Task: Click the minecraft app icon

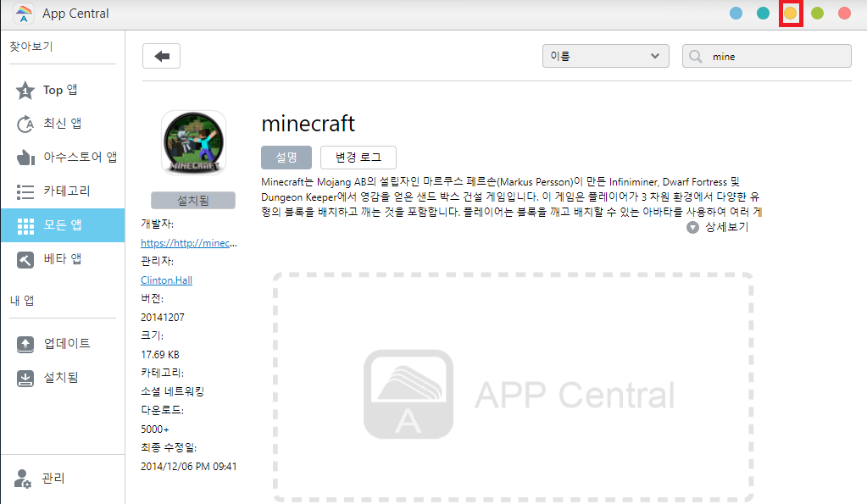Action: (x=193, y=142)
